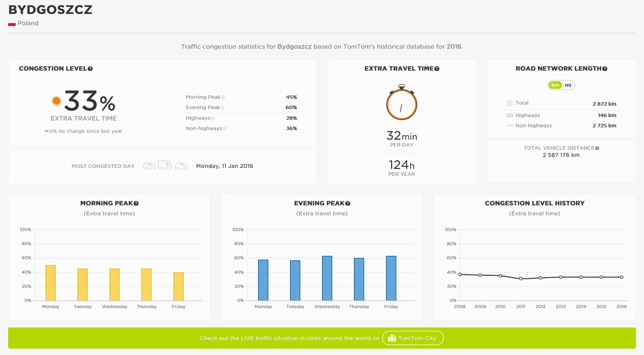Switch road length units to miles

point(568,85)
